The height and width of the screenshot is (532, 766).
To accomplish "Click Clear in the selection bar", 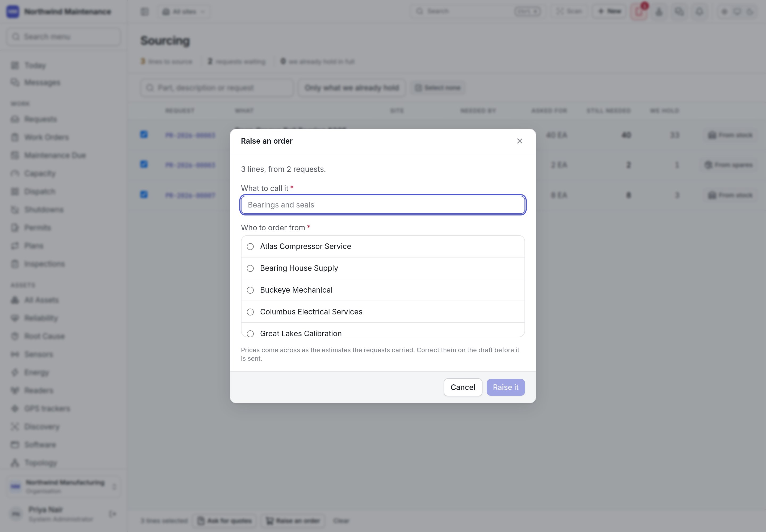I will pos(341,521).
